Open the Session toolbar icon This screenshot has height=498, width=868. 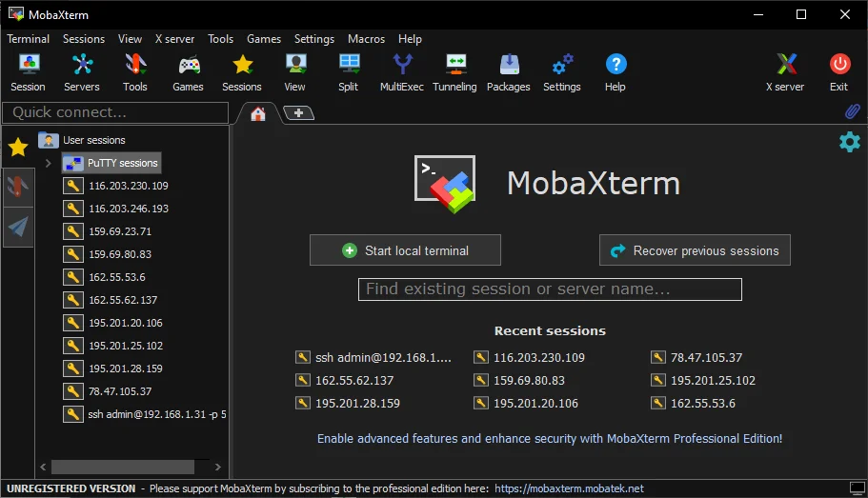(x=29, y=72)
